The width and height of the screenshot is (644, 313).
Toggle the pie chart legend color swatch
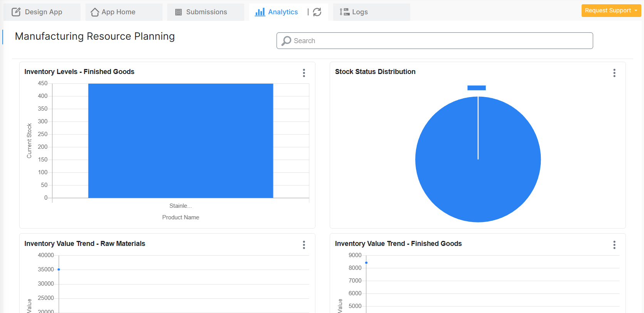coord(476,88)
